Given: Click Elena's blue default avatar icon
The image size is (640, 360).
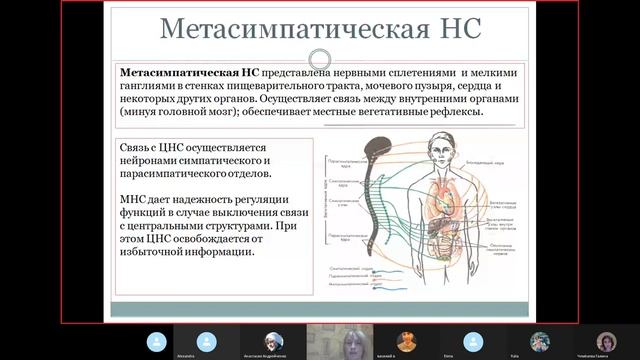Looking at the screenshot, I should [473, 342].
